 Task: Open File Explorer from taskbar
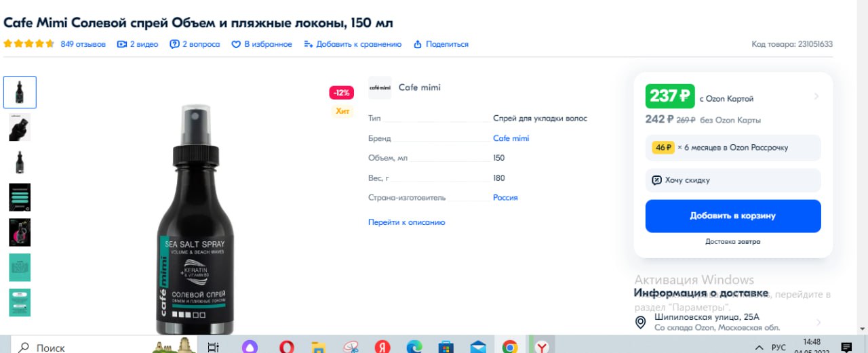point(318,347)
